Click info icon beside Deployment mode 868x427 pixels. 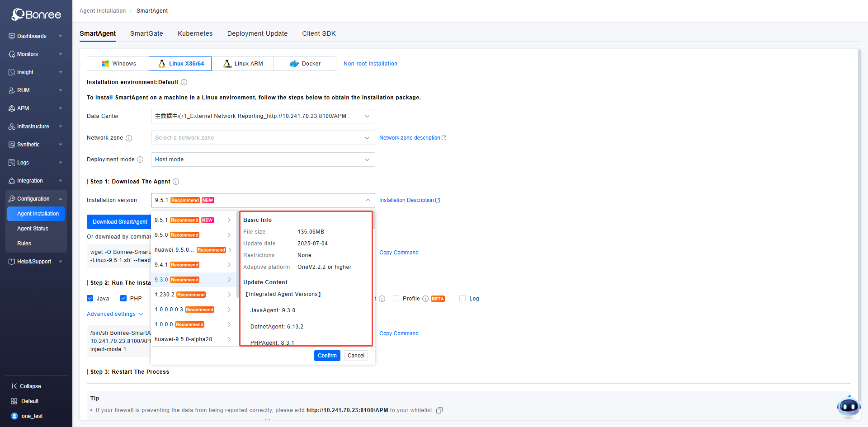(140, 160)
